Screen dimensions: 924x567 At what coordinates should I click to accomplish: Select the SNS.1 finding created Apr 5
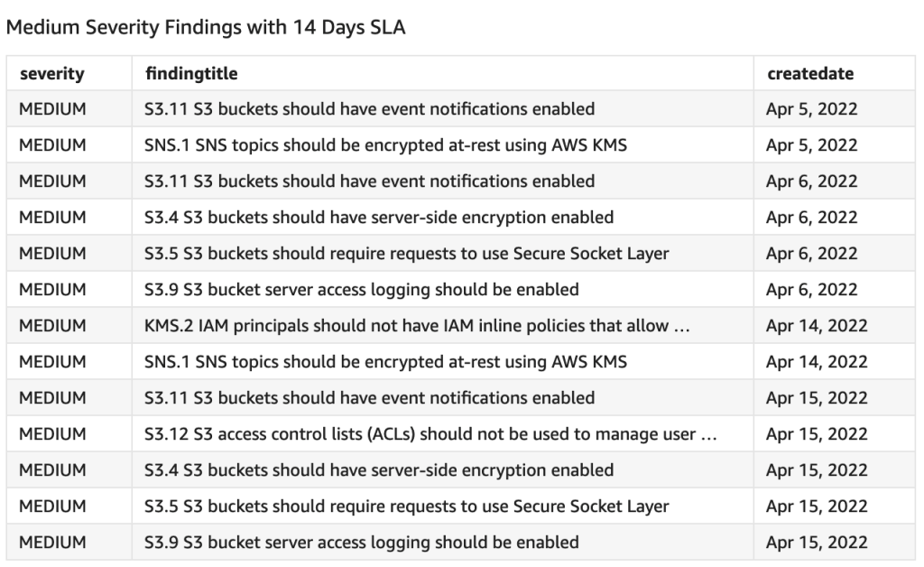(385, 145)
